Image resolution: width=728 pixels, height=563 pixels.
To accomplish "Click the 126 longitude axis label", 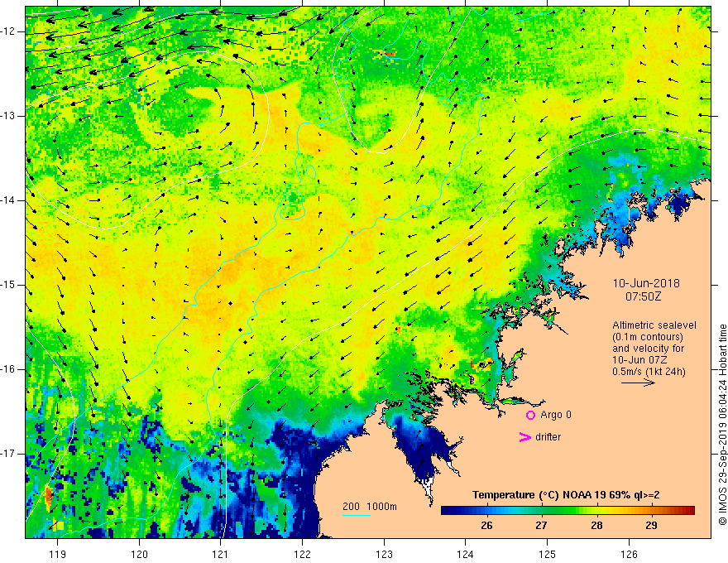I will click(x=629, y=554).
